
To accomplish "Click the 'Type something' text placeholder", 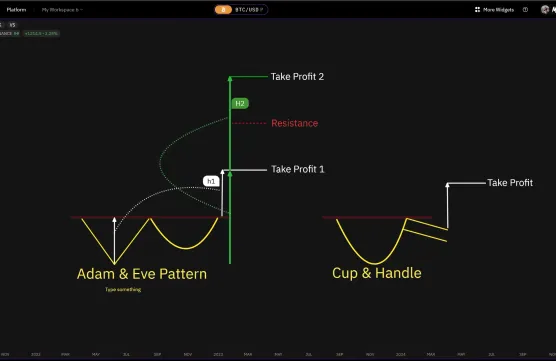I will click(123, 289).
